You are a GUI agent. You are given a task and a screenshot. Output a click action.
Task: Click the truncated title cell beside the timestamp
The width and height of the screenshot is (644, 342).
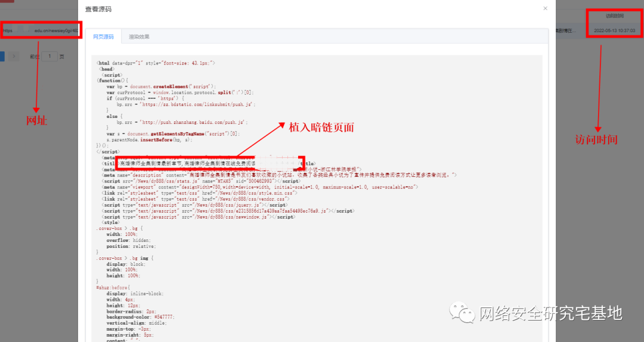click(x=569, y=30)
